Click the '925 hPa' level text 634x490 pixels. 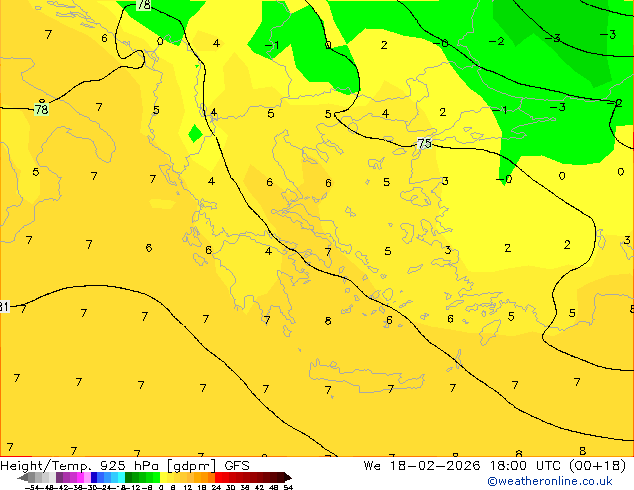[129, 466]
